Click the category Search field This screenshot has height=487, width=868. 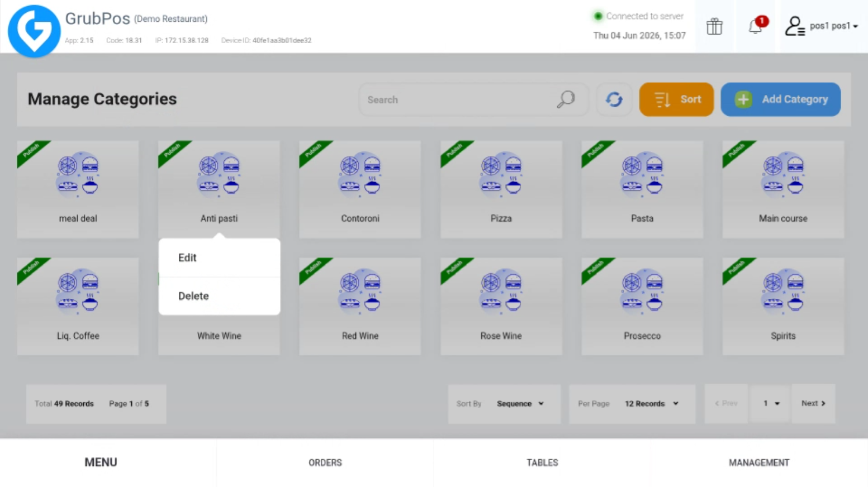click(473, 99)
